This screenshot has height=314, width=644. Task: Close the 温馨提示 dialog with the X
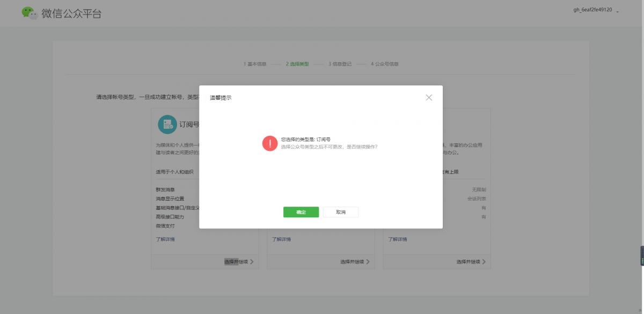(x=429, y=97)
